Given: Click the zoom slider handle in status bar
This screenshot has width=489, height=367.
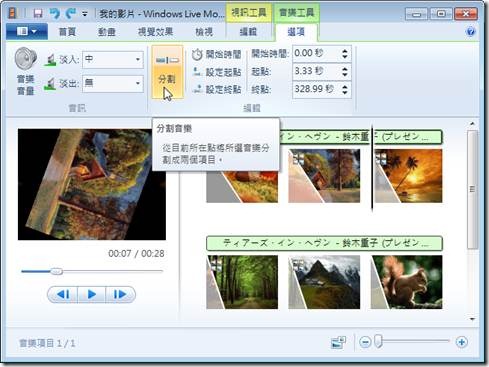Looking at the screenshot, I should point(379,341).
